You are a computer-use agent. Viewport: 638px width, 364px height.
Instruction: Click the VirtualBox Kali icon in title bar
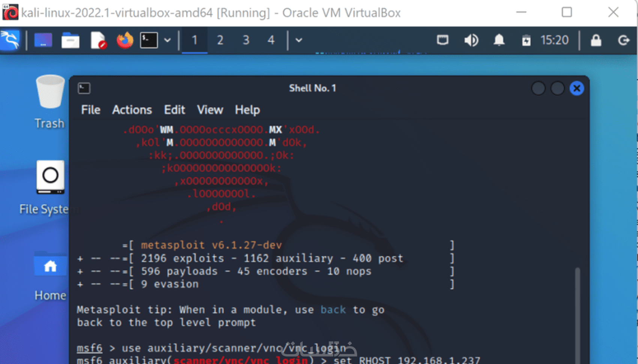coord(10,12)
